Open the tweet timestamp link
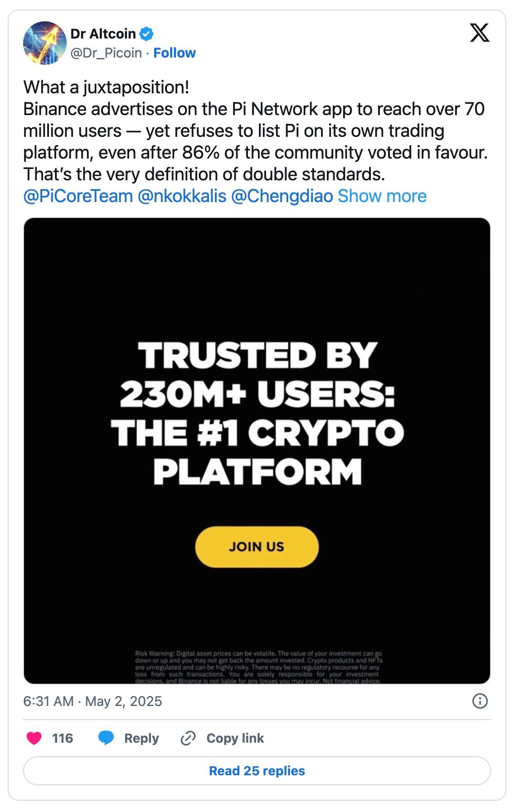The image size is (515, 812). coord(92,701)
